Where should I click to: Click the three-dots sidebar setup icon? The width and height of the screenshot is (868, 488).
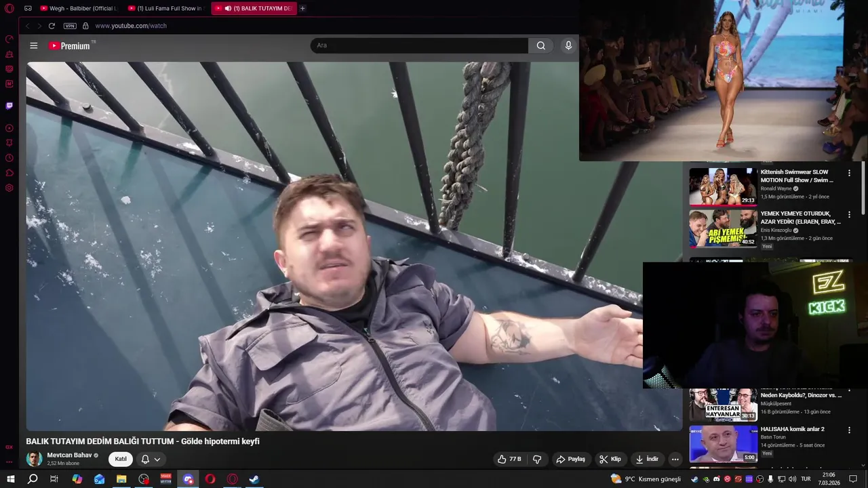(x=9, y=462)
